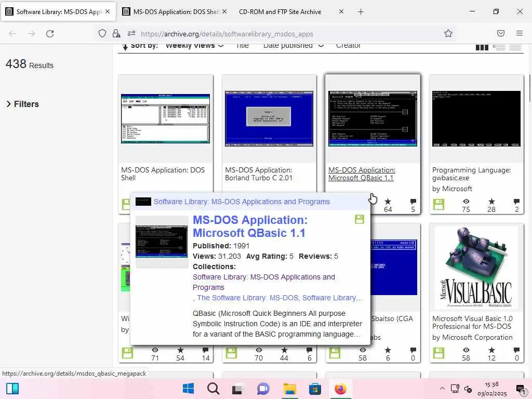532x399 pixels.
Task: Open the site permissions icon in address bar
Action: click(131, 33)
